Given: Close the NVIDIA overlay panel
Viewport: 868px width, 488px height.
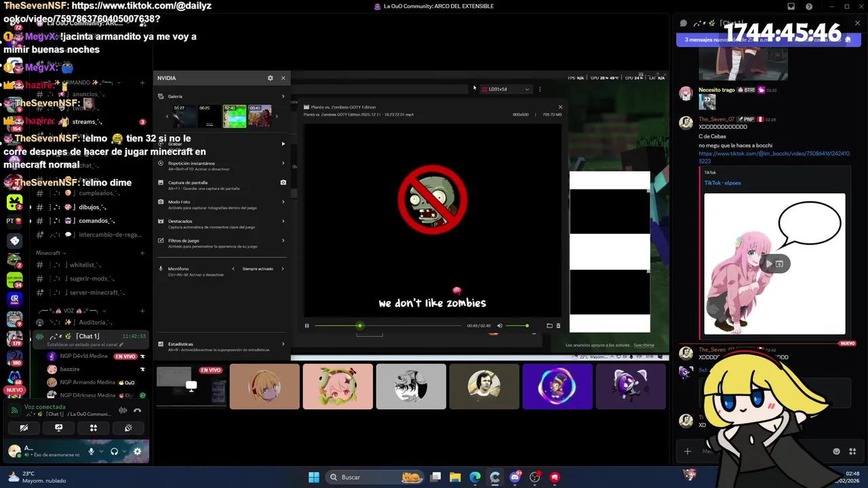Looking at the screenshot, I should [283, 78].
